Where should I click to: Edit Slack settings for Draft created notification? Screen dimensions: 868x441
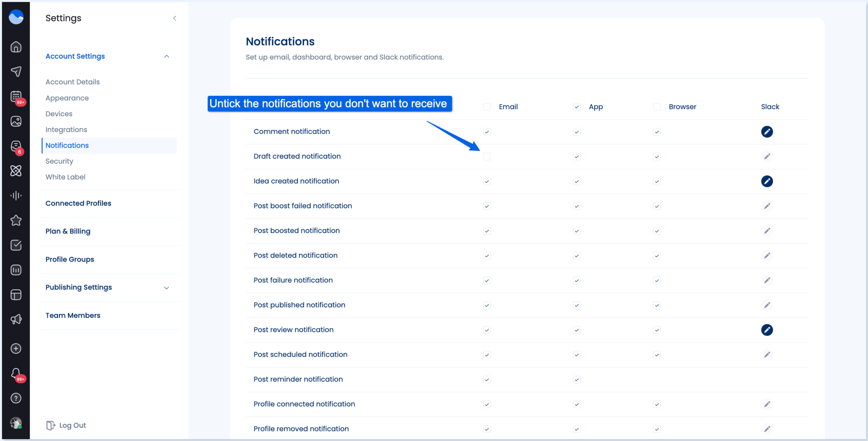tap(767, 156)
